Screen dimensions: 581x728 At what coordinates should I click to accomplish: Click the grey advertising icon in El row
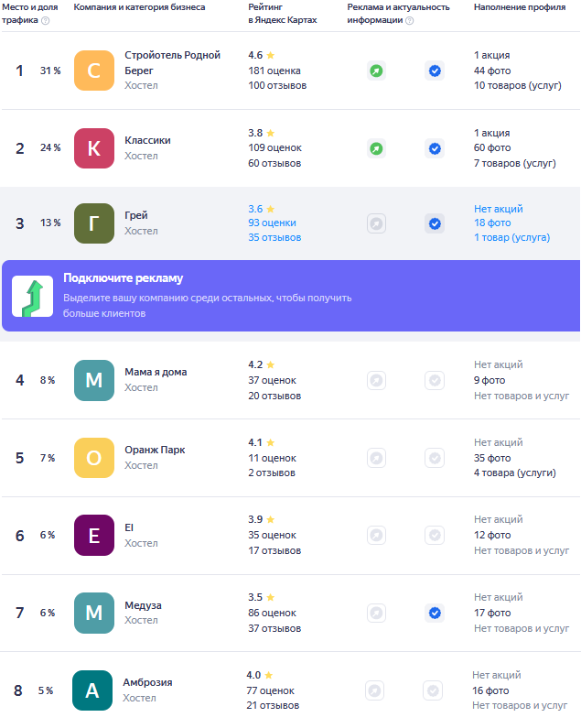click(x=376, y=536)
